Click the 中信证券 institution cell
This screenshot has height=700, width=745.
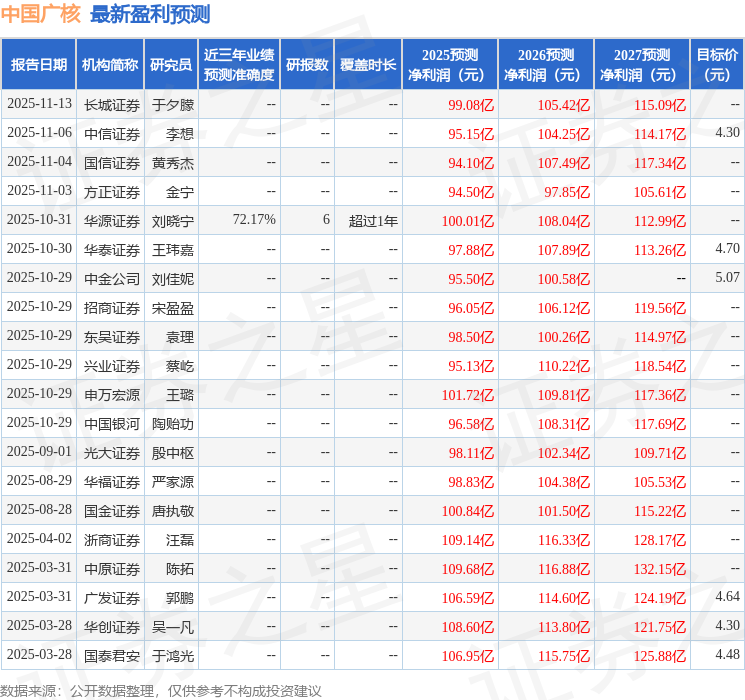[x=112, y=134]
